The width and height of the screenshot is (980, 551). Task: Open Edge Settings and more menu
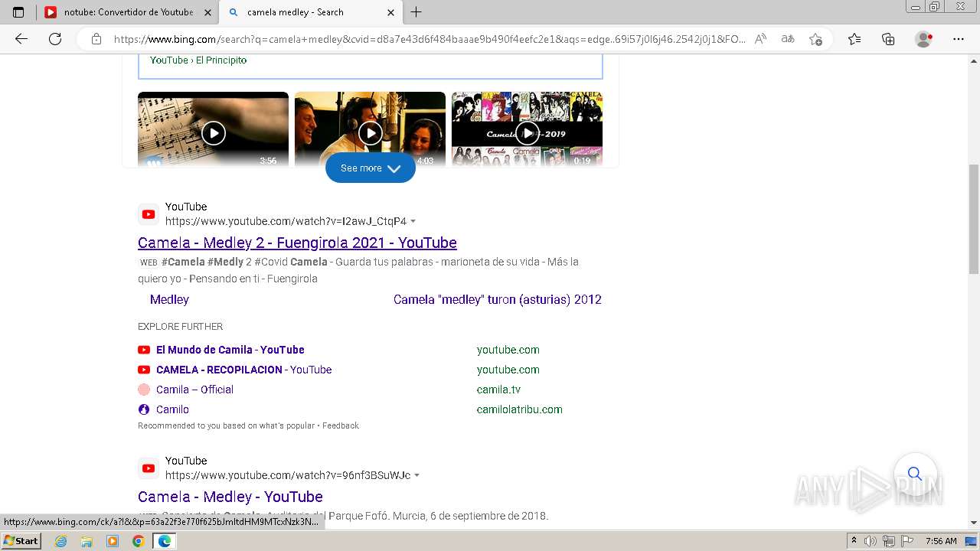pos(959,39)
